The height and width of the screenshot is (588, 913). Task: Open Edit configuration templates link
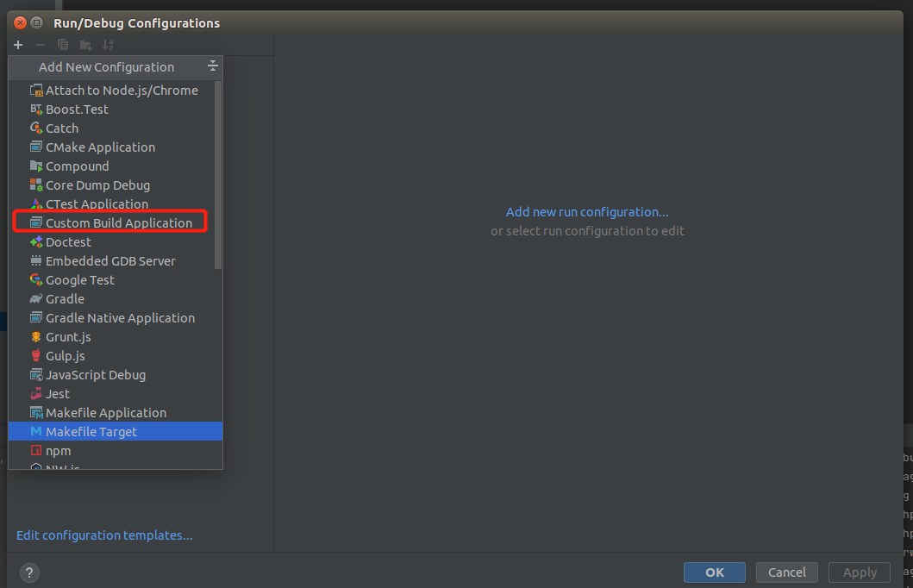(104, 535)
